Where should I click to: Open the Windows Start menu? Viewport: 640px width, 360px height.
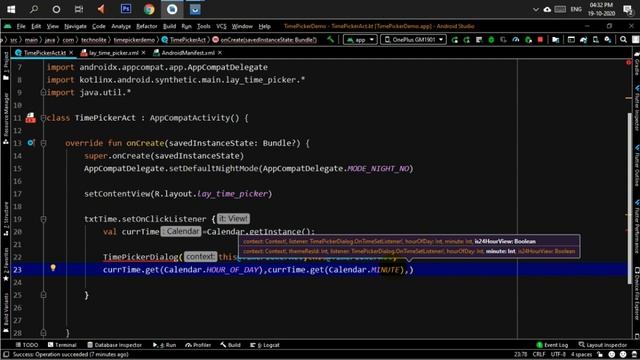click(x=11, y=9)
